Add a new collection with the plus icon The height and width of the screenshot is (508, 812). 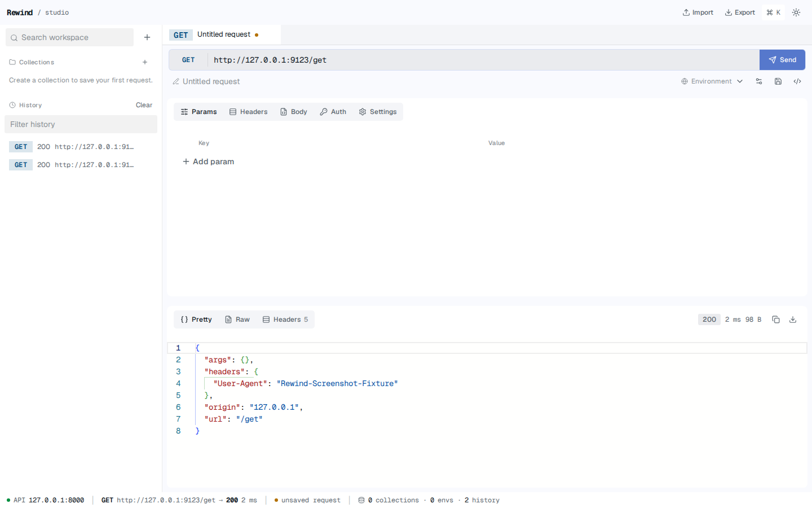(145, 62)
